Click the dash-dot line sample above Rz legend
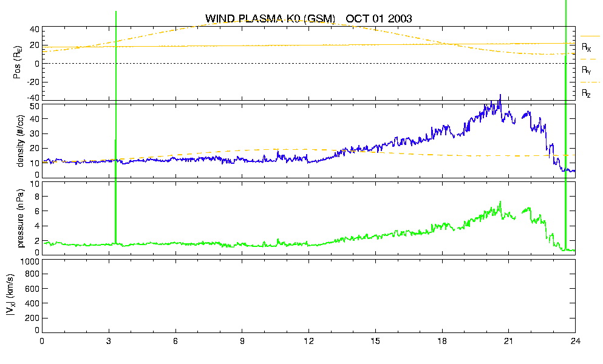This screenshot has width=603, height=364. click(x=590, y=83)
